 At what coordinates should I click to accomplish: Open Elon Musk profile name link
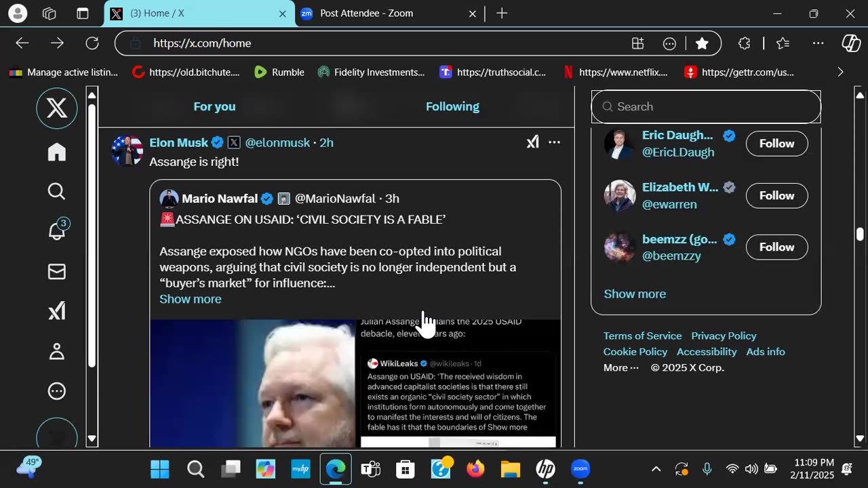(x=179, y=142)
